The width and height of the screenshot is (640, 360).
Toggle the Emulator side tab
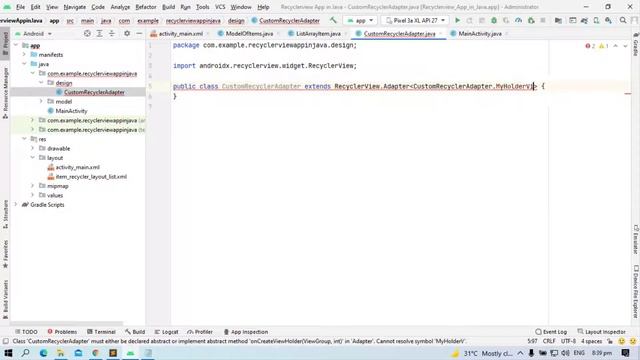[x=636, y=239]
